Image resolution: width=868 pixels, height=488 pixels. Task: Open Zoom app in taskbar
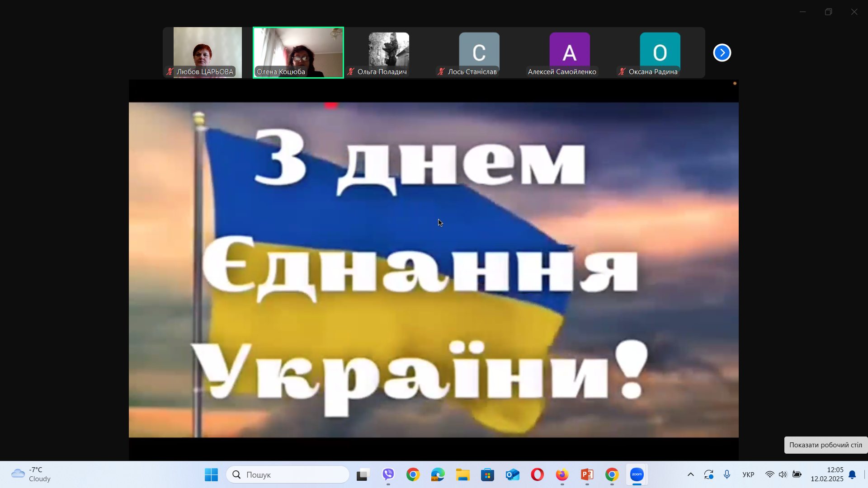point(637,474)
